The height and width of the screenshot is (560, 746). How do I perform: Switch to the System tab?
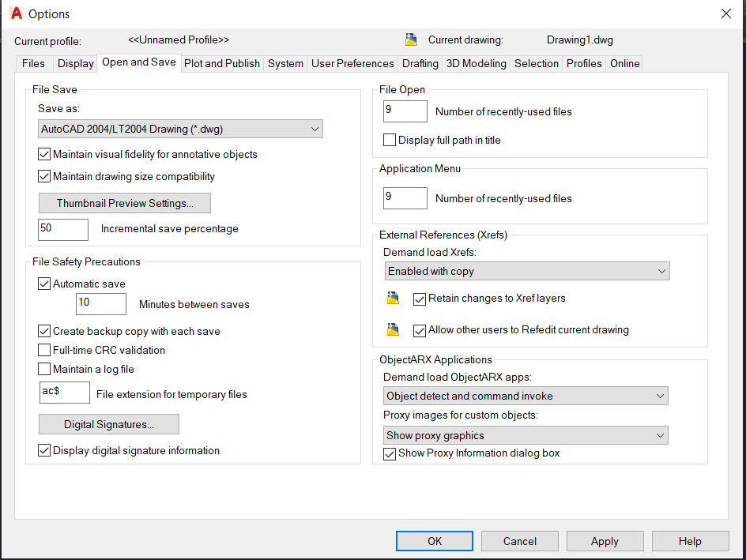tap(285, 63)
